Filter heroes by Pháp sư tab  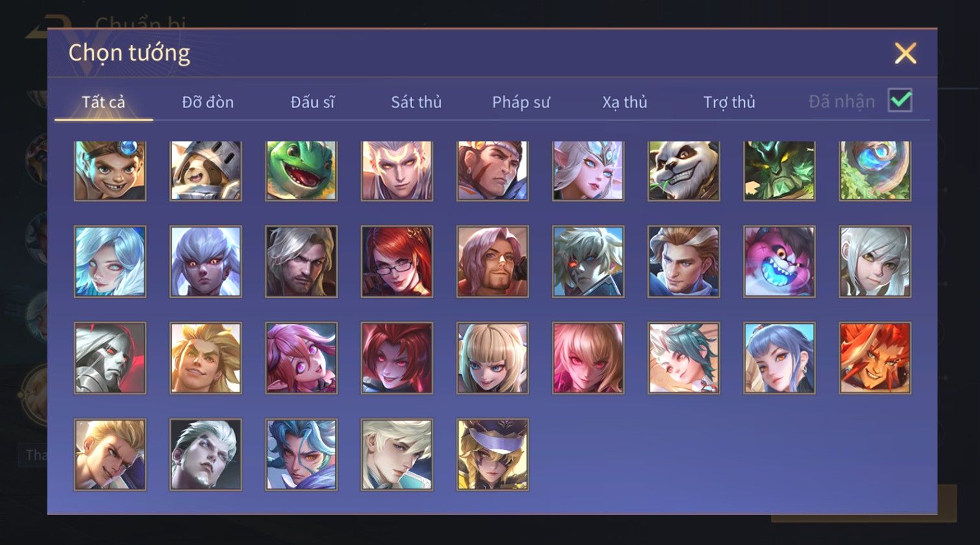click(x=521, y=102)
